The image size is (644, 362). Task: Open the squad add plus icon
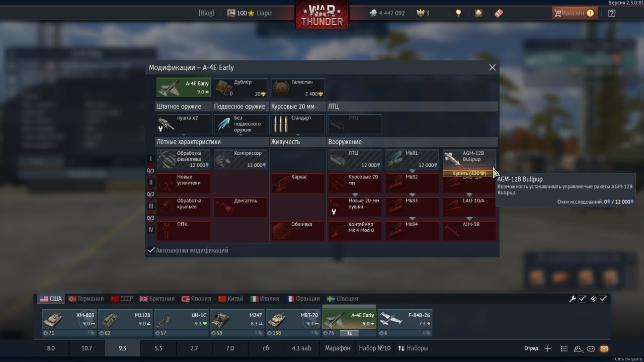click(548, 348)
